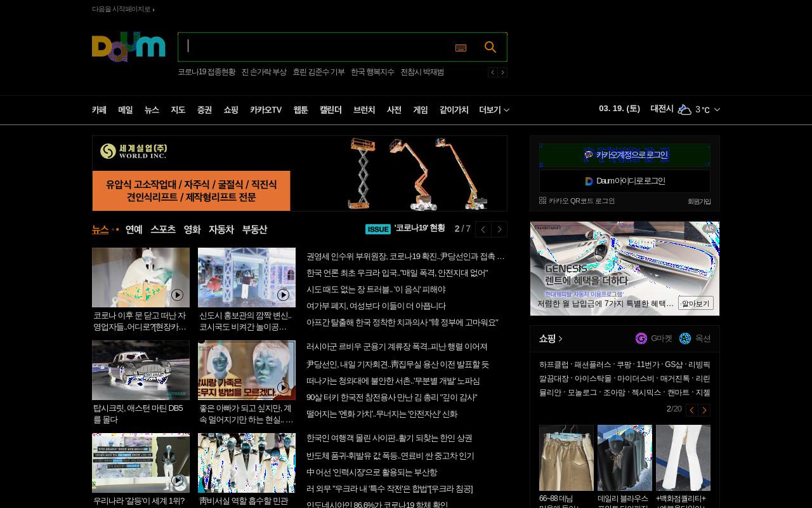Screen dimensions: 812x508
Task: Click next shopping page arrow
Action: [x=704, y=410]
